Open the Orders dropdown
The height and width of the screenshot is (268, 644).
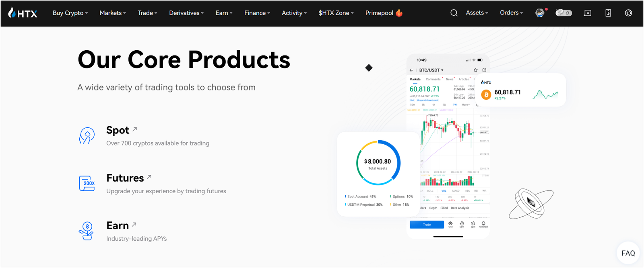512,13
